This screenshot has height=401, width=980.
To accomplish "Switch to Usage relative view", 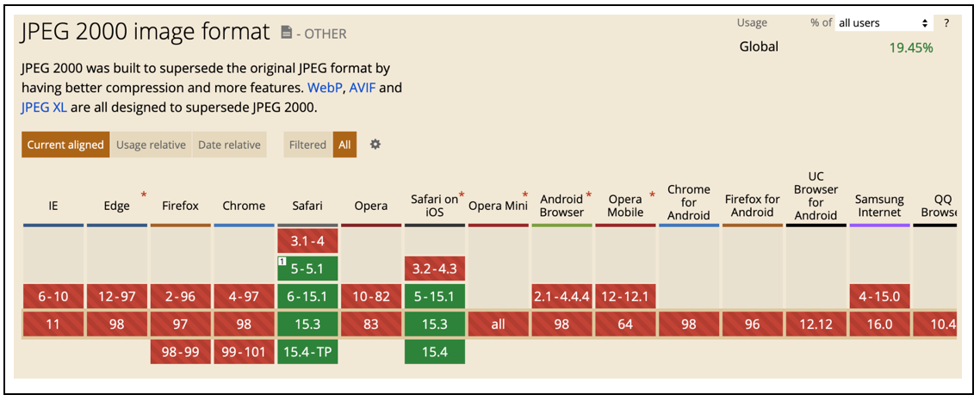I will (151, 145).
